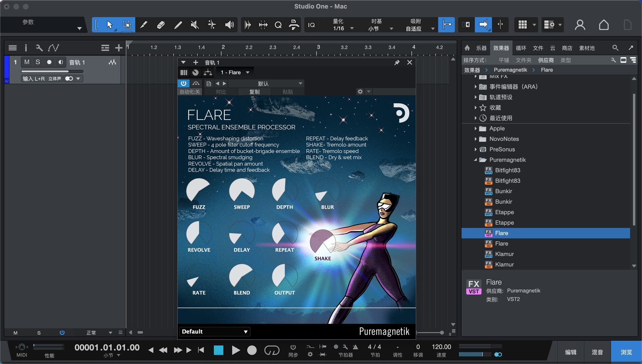
Task: Show automation in the track header
Action: pos(53,48)
